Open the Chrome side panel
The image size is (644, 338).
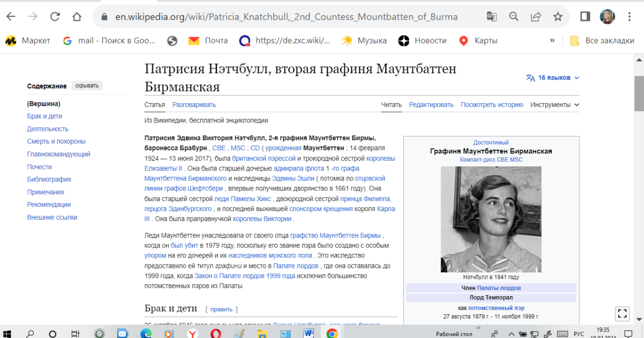coord(585,17)
